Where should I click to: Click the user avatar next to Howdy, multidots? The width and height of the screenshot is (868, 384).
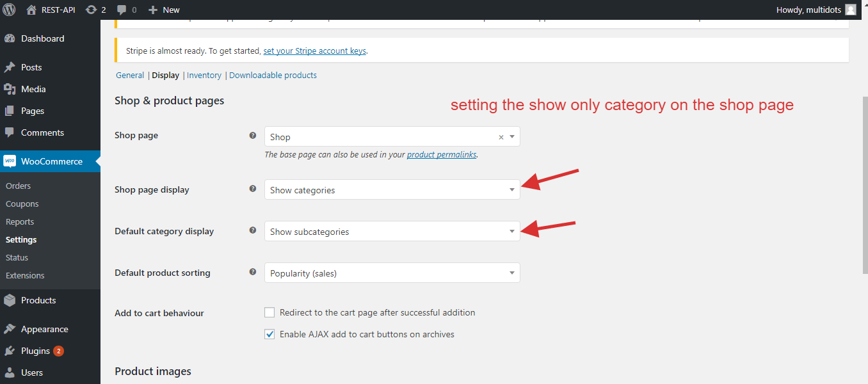click(x=850, y=10)
